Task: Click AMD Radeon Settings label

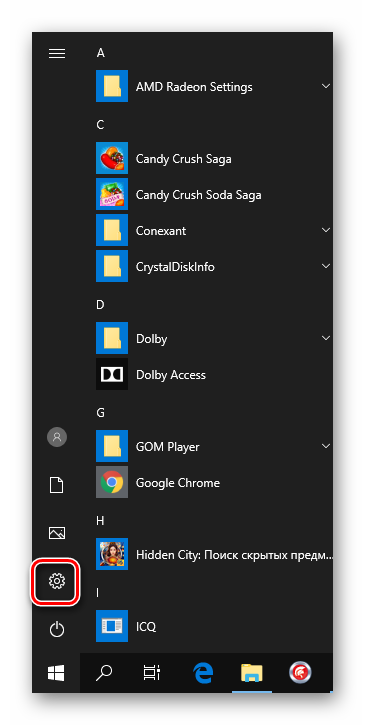Action: click(194, 87)
